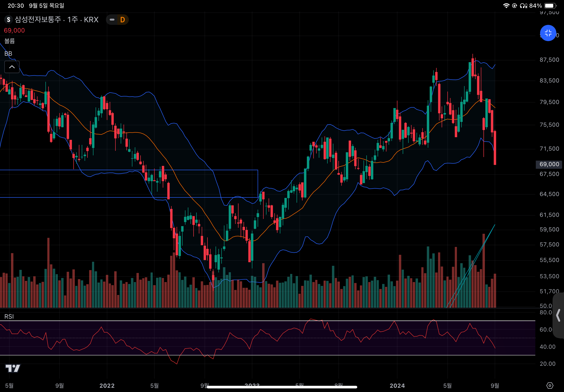
Task: Change the interval using the D button
Action: (123, 20)
